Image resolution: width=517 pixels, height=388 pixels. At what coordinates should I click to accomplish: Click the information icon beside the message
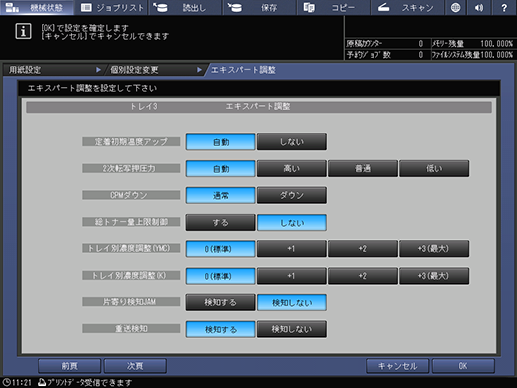[23, 31]
